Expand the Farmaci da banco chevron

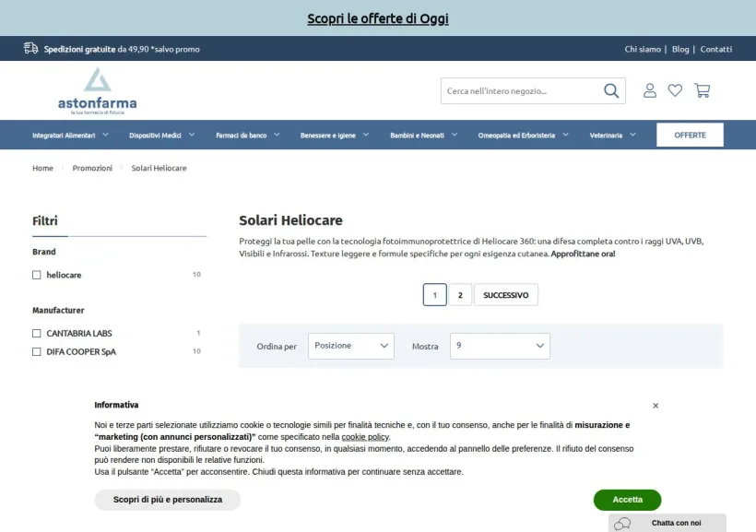[277, 135]
